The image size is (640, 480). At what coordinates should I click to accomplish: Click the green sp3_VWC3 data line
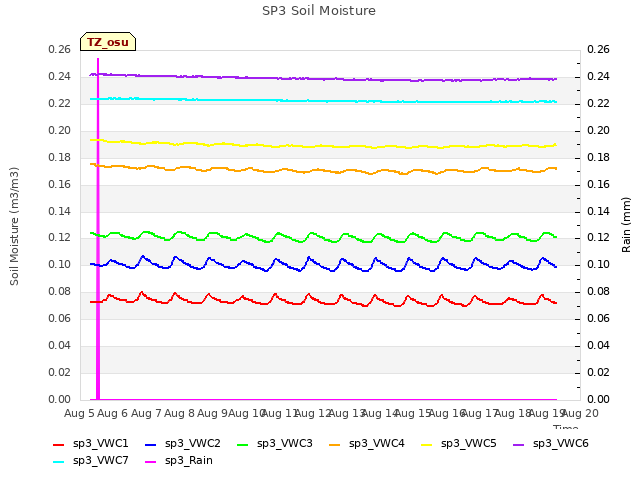(x=322, y=238)
